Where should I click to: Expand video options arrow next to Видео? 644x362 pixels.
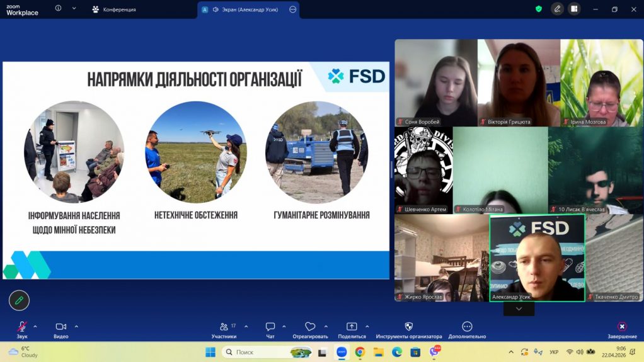pos(76,327)
